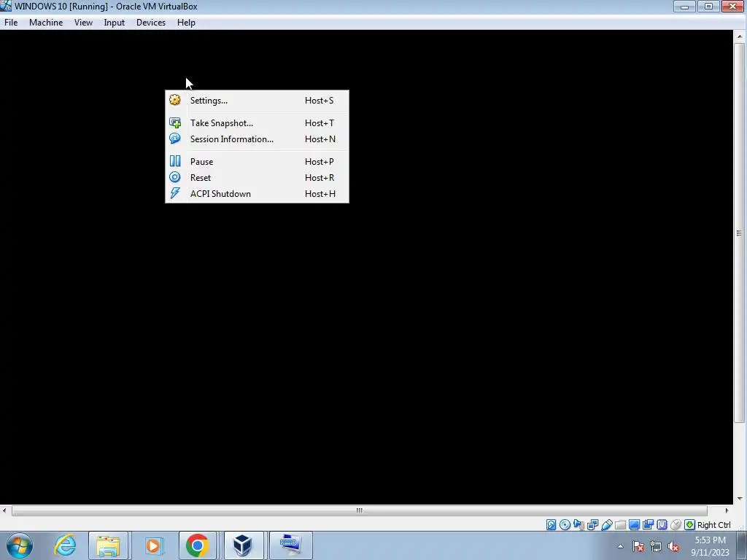Click network tray icon
Screen dimensions: 747x560
pyautogui.click(x=656, y=546)
